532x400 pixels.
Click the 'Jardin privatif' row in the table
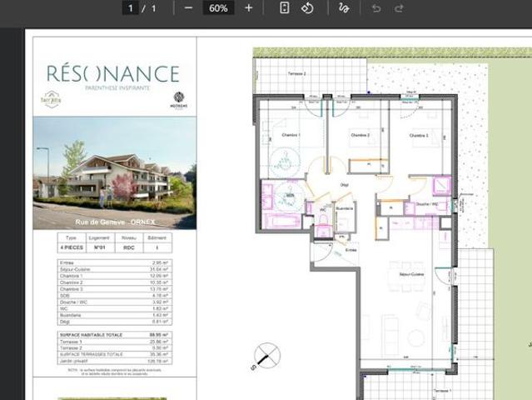click(x=115, y=361)
